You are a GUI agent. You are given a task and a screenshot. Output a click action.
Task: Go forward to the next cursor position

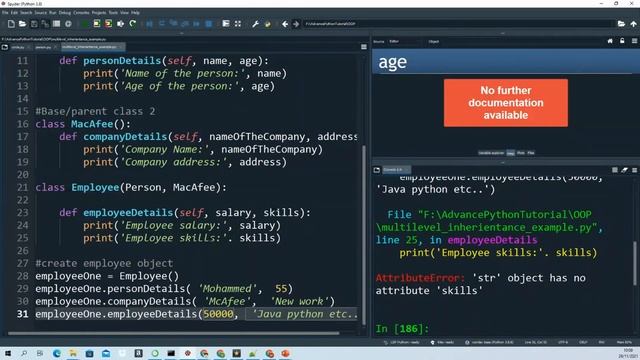[296, 24]
